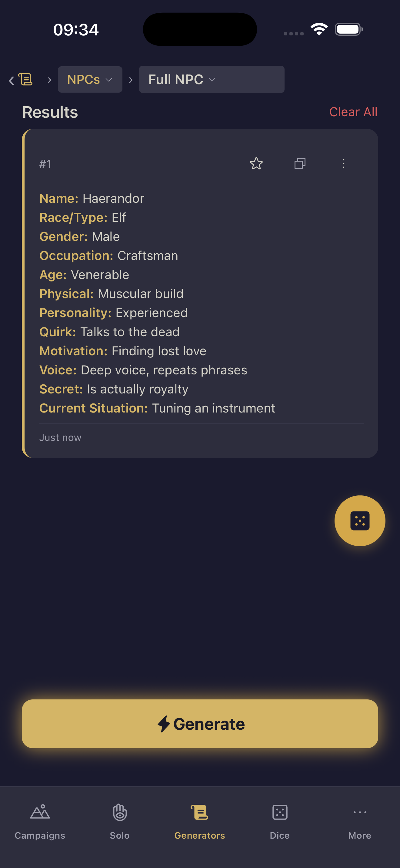The width and height of the screenshot is (400, 868).
Task: Expand the Full NPC generator dropdown
Action: [x=212, y=80]
